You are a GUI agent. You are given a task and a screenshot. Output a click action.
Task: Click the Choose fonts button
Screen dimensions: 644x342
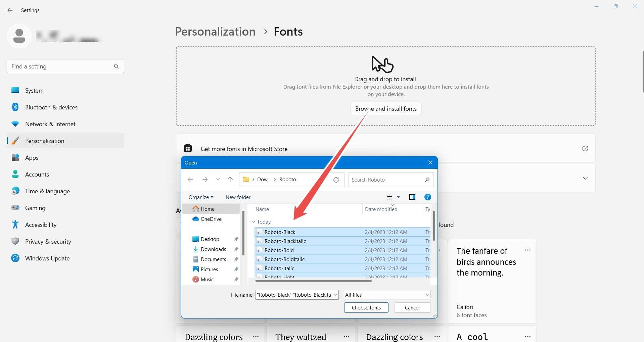[x=366, y=307]
